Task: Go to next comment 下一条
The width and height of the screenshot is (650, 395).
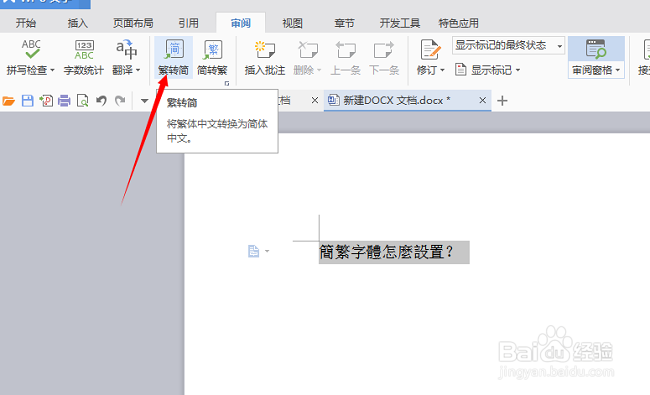Action: pos(384,57)
